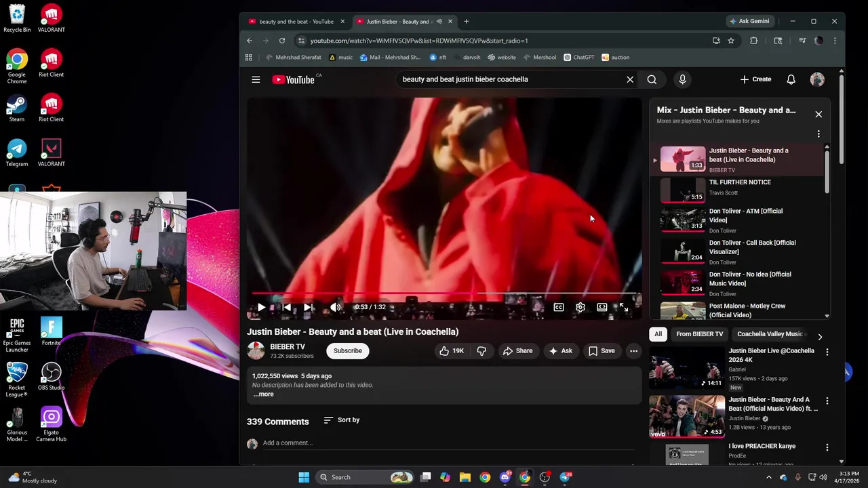The height and width of the screenshot is (488, 868).
Task: Open the Chrome three-dot menu
Action: pyautogui.click(x=835, y=41)
